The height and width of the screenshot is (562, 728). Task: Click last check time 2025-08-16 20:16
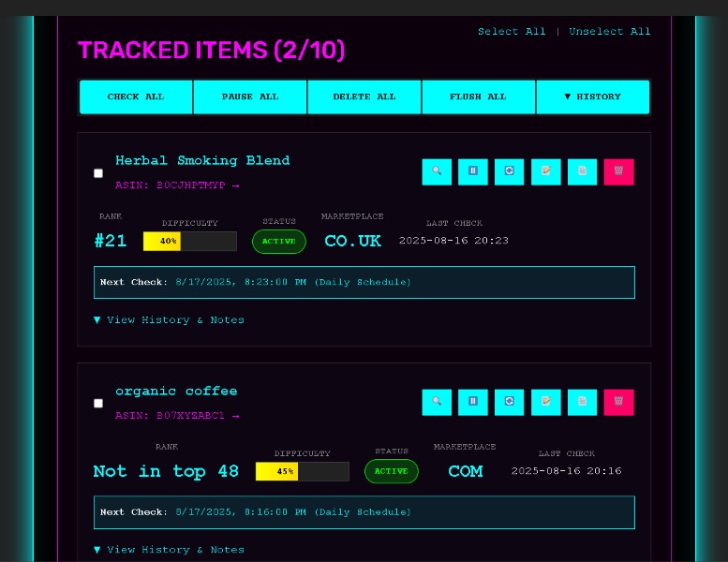(567, 470)
